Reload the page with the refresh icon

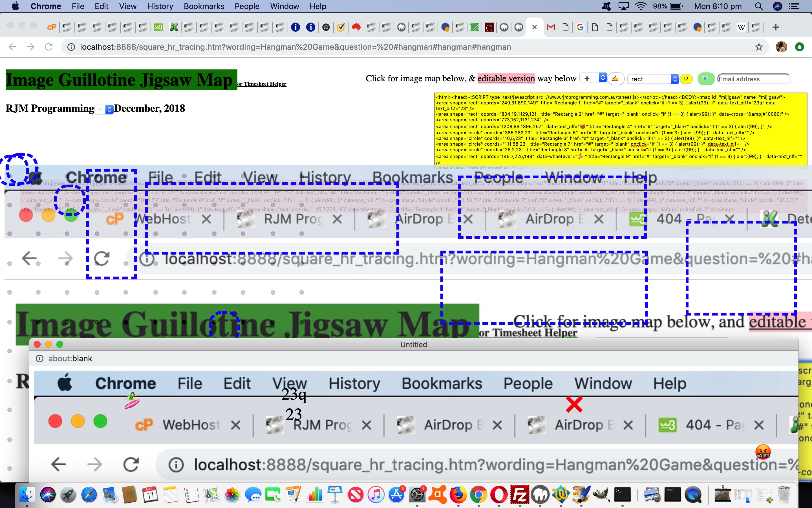49,47
